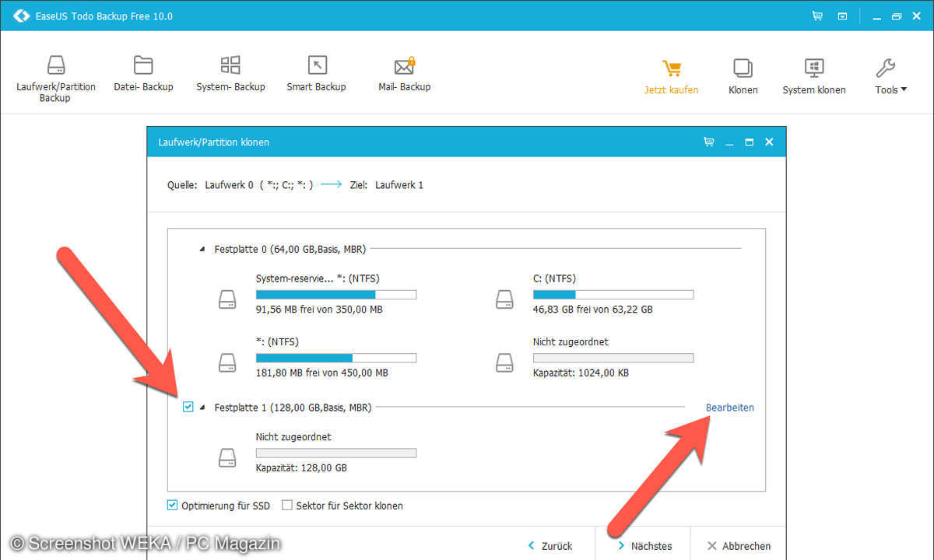
Task: Disable Optimierung für SSD
Action: tap(172, 506)
